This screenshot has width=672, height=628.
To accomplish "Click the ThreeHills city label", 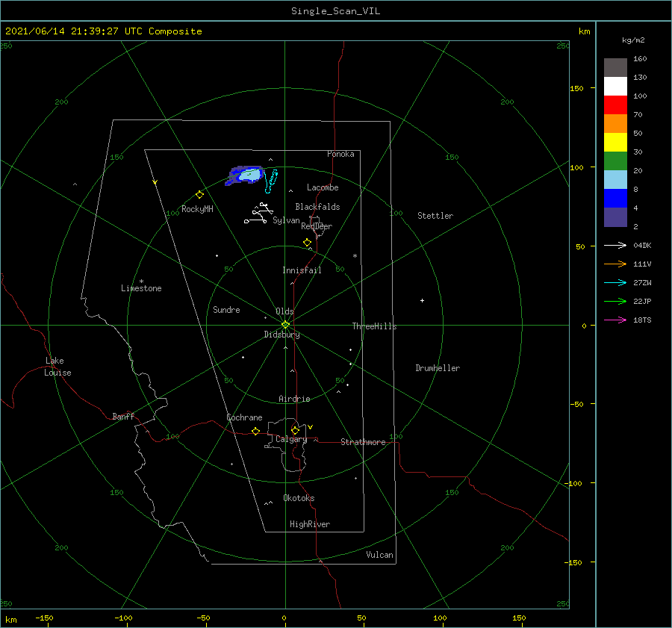I will coord(374,326).
